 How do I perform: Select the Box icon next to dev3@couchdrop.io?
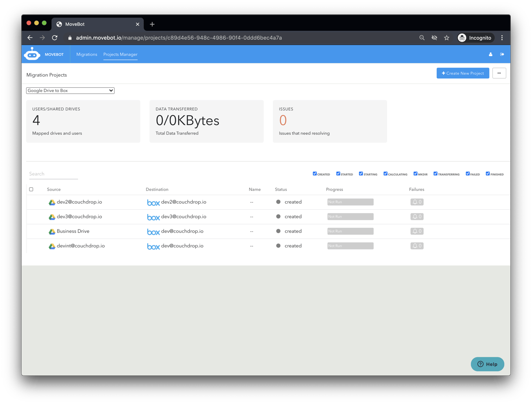coord(153,217)
